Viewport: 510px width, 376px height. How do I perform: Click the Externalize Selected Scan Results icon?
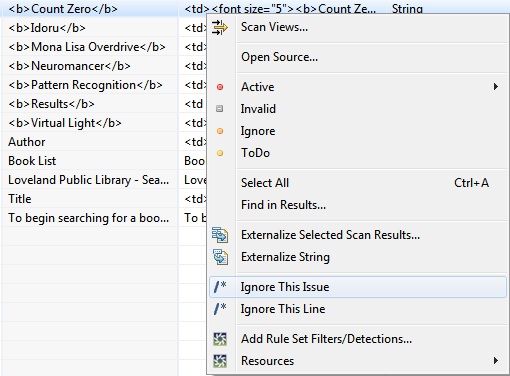220,235
